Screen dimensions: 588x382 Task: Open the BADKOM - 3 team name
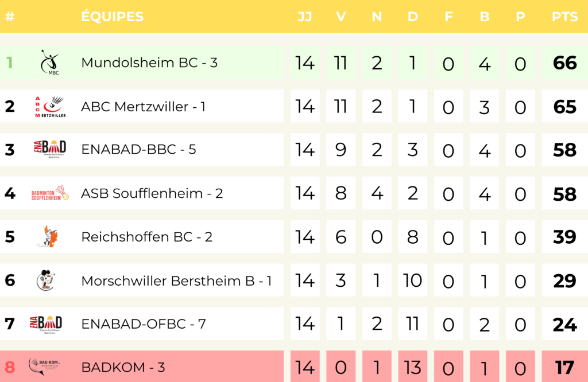point(123,368)
